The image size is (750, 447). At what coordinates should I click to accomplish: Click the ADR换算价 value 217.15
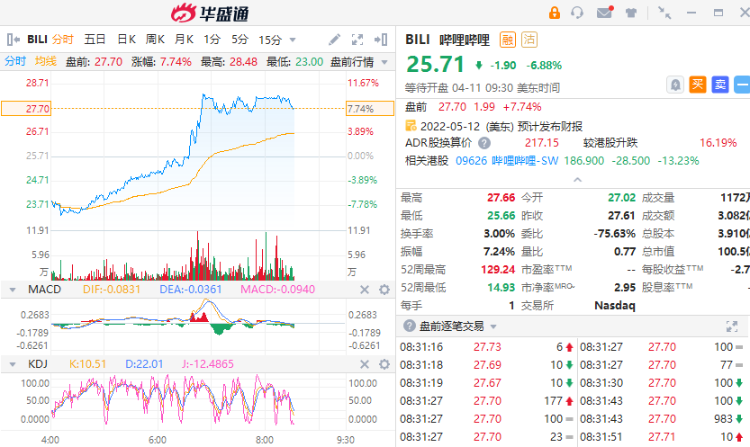point(541,143)
